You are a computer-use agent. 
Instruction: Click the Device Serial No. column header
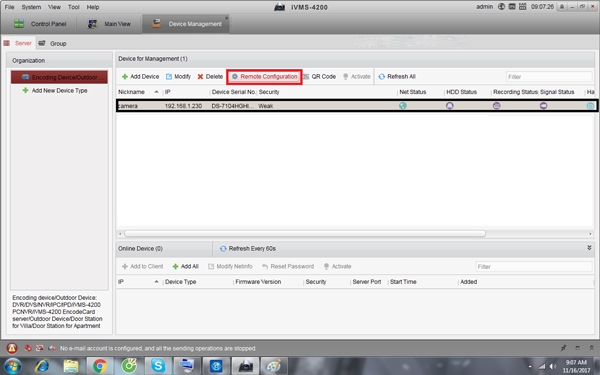233,92
